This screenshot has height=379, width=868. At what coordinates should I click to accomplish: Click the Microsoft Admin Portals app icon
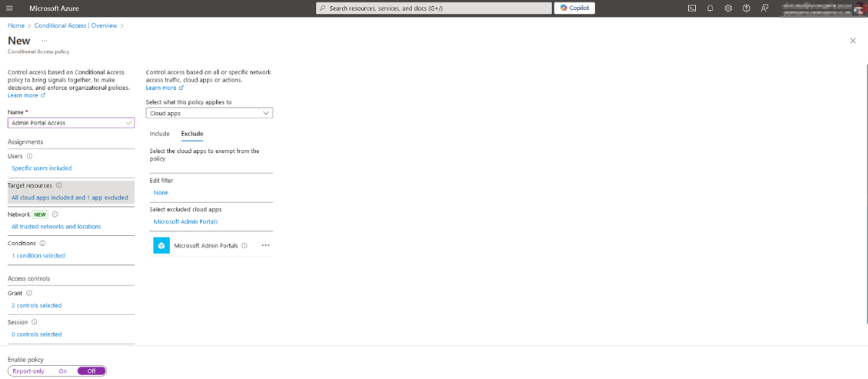(161, 245)
